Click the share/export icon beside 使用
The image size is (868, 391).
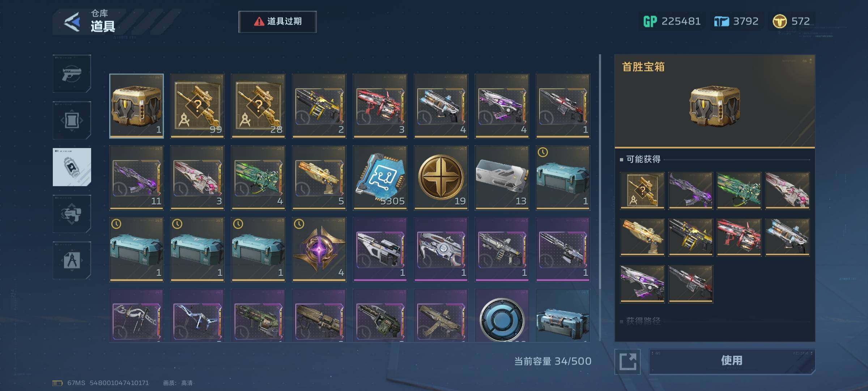(x=627, y=361)
